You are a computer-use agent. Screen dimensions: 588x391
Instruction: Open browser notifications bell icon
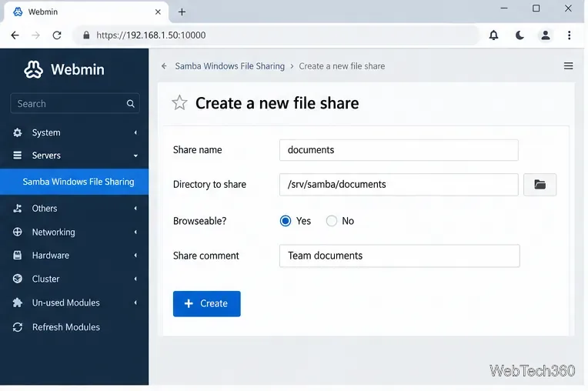[493, 35]
